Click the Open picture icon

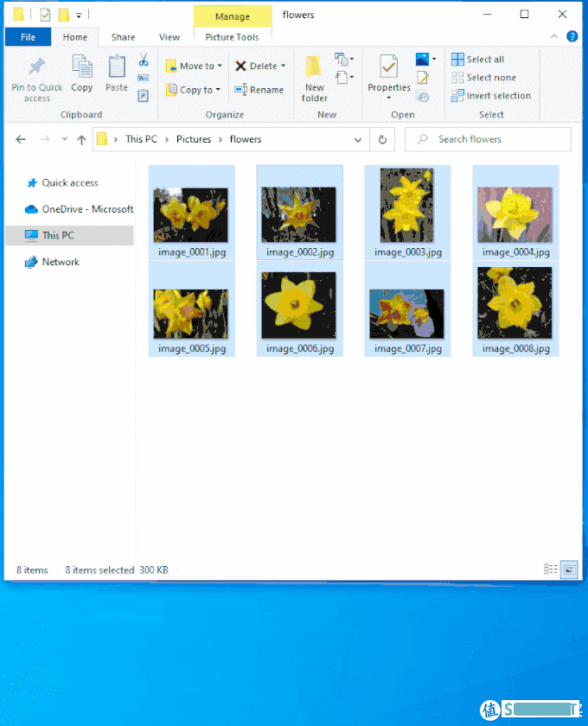pyautogui.click(x=422, y=59)
